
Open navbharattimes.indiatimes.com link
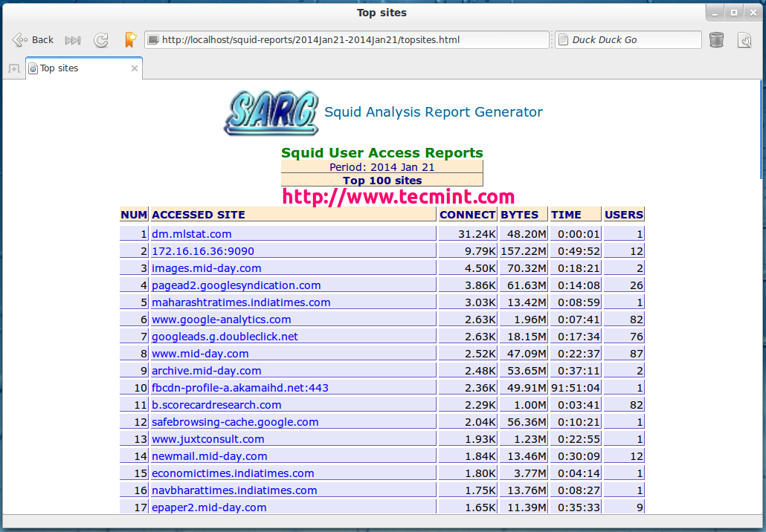click(x=234, y=490)
